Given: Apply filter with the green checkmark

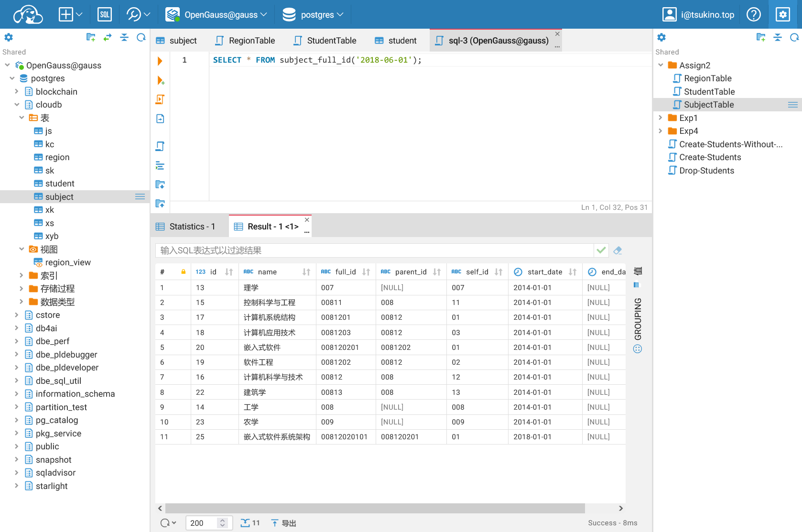Looking at the screenshot, I should click(x=601, y=250).
